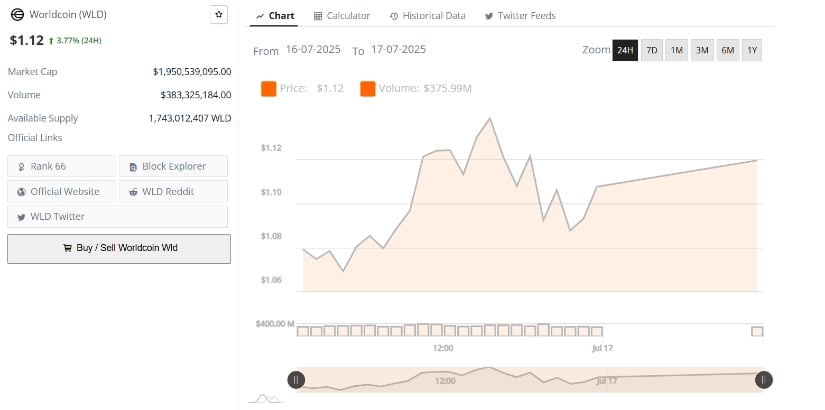Click the Worldcoin (WLD) title
The height and width of the screenshot is (410, 825).
(68, 15)
